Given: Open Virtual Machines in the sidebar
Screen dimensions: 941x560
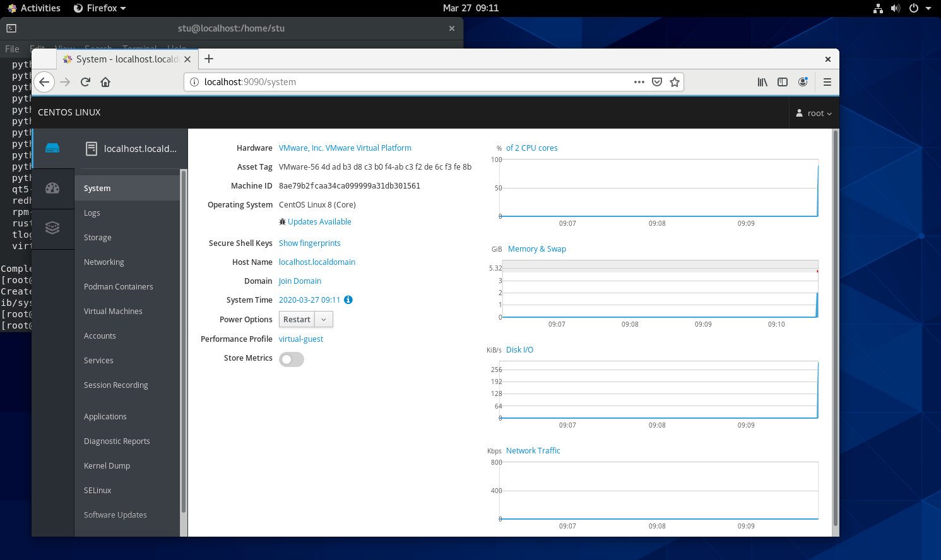Looking at the screenshot, I should point(113,312).
